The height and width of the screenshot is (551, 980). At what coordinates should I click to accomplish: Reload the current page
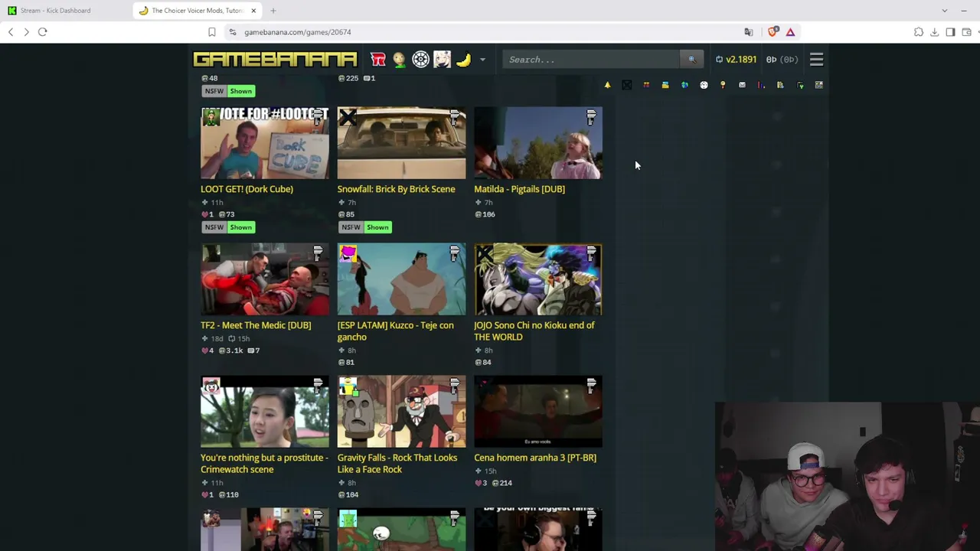pyautogui.click(x=43, y=32)
